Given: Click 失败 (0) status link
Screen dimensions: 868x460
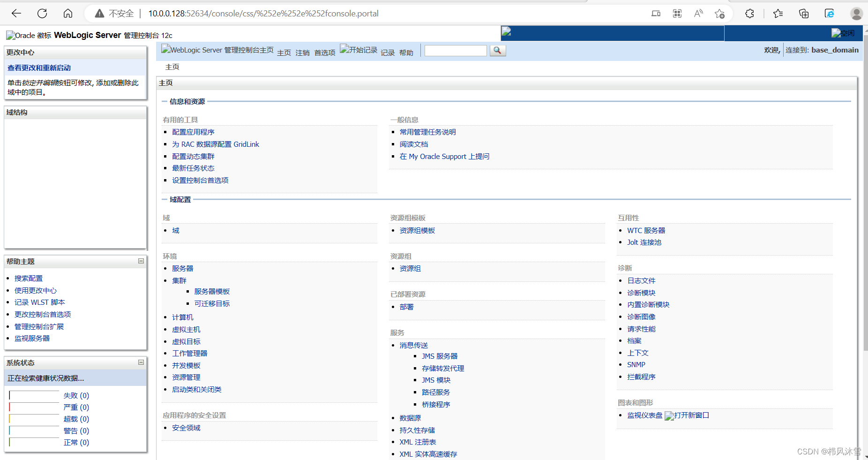Looking at the screenshot, I should pos(76,396).
